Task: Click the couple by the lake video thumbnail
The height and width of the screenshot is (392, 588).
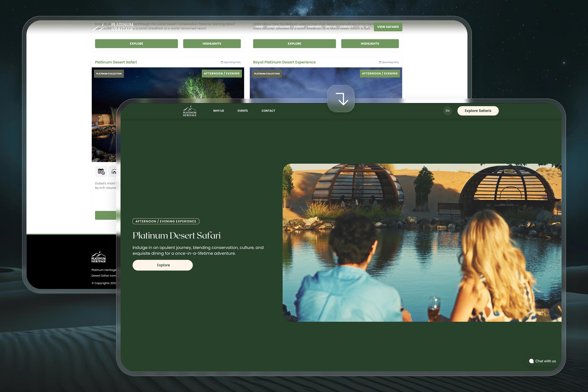Action: click(422, 243)
